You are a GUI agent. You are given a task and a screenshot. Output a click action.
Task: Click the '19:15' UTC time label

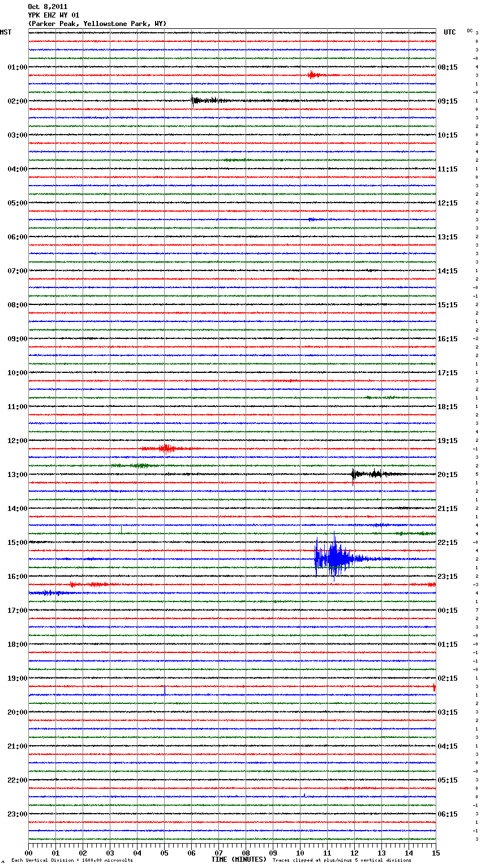(x=448, y=441)
